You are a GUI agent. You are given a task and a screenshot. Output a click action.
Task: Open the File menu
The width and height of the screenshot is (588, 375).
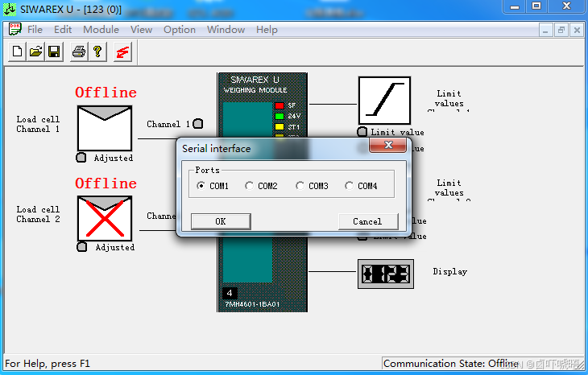pos(35,29)
